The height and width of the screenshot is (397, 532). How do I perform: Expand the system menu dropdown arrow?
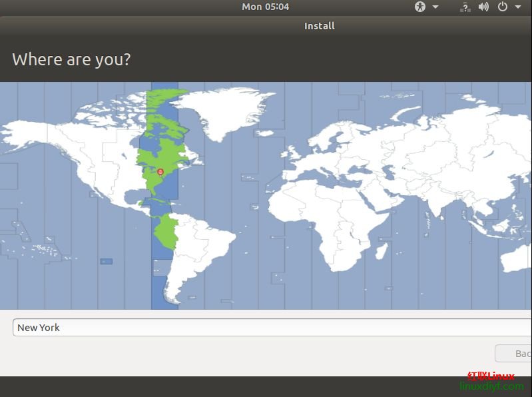coord(518,7)
